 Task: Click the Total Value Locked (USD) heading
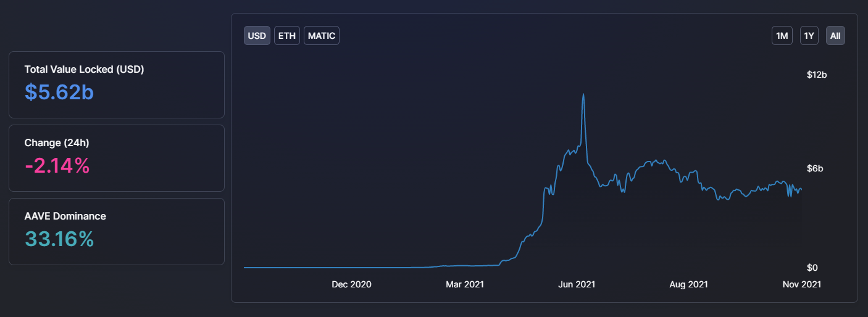(x=84, y=70)
